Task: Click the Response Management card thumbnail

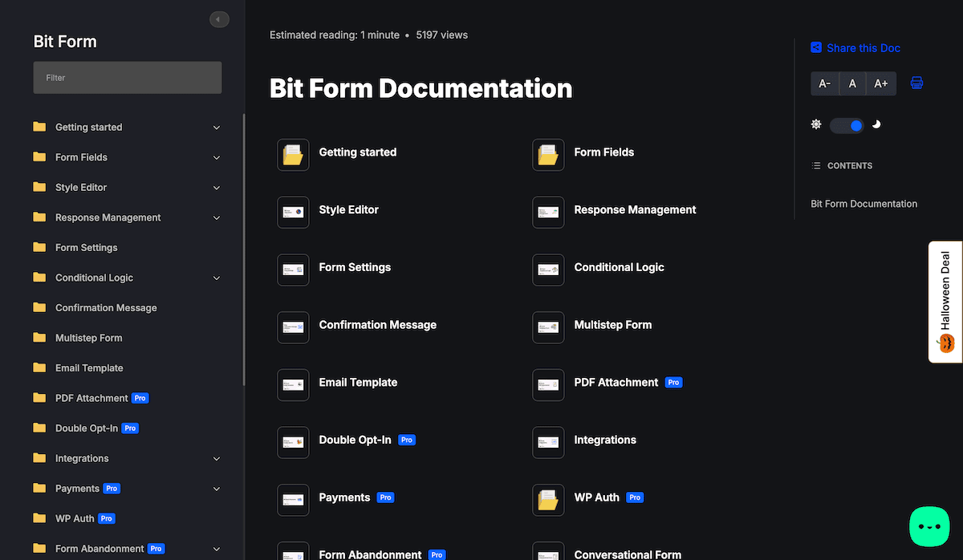Action: tap(548, 213)
